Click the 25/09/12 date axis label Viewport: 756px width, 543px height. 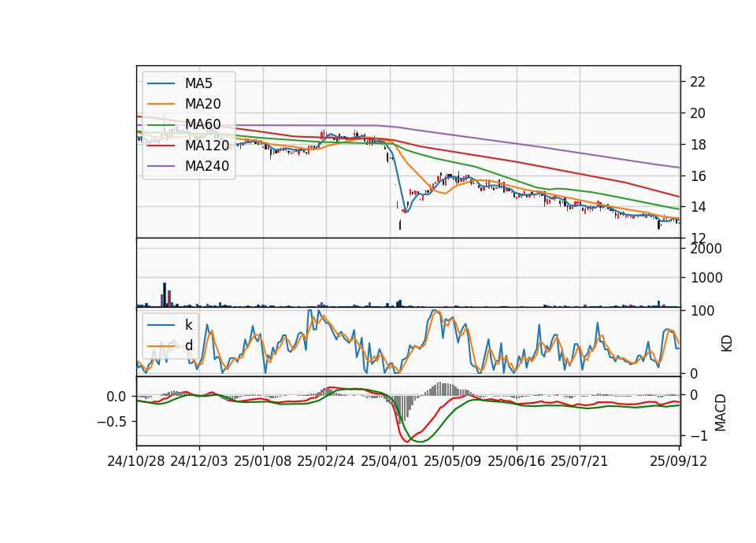click(x=679, y=462)
